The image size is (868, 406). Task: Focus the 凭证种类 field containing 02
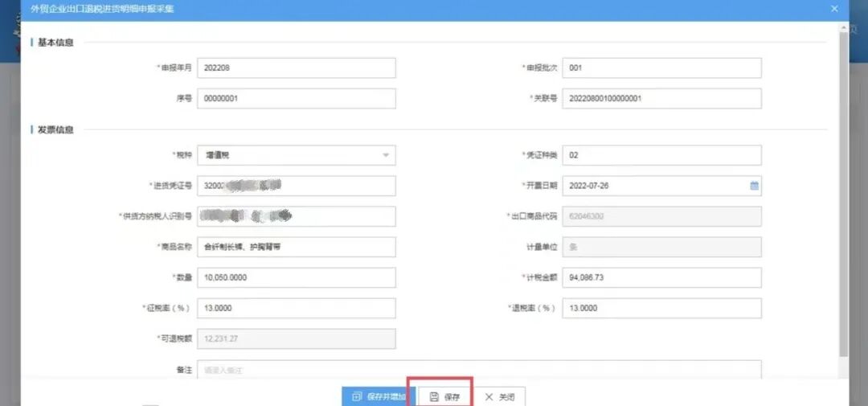tap(662, 155)
